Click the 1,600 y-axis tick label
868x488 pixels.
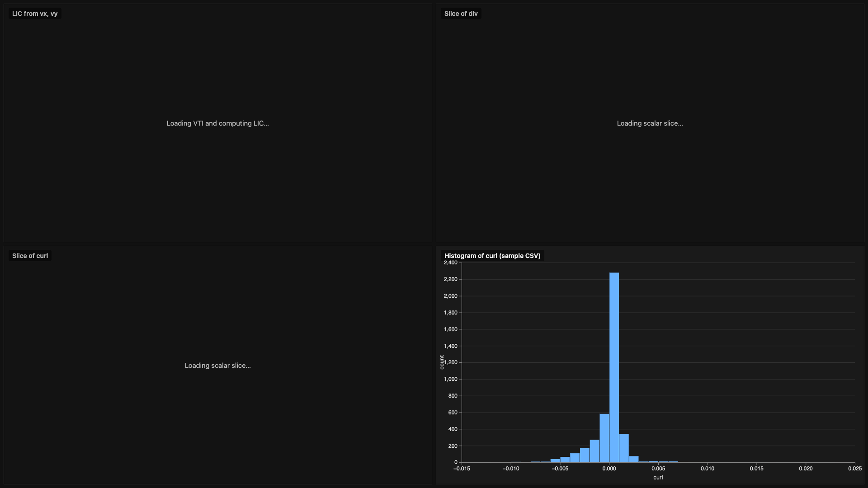click(x=450, y=329)
